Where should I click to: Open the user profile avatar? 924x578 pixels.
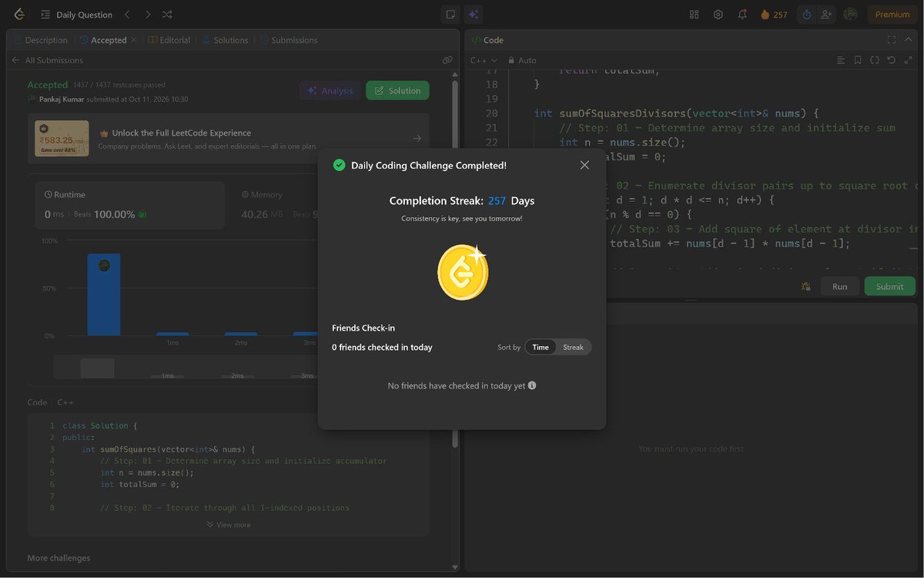tap(851, 15)
